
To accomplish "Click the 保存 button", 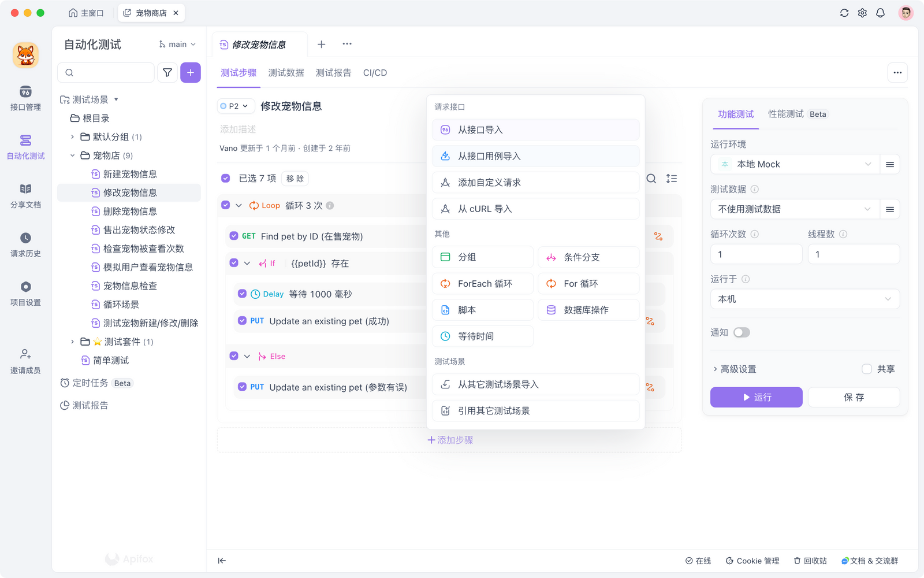I will 854,397.
